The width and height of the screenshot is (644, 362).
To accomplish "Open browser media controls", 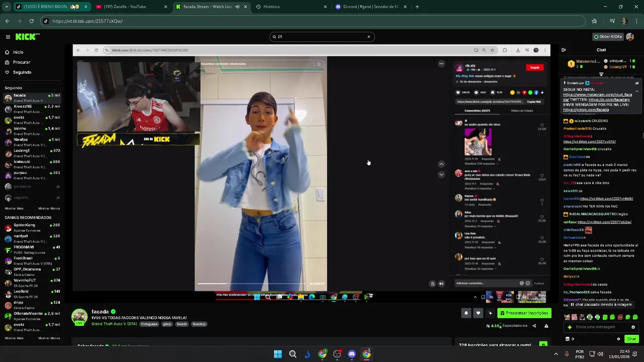I will click(x=612, y=21).
